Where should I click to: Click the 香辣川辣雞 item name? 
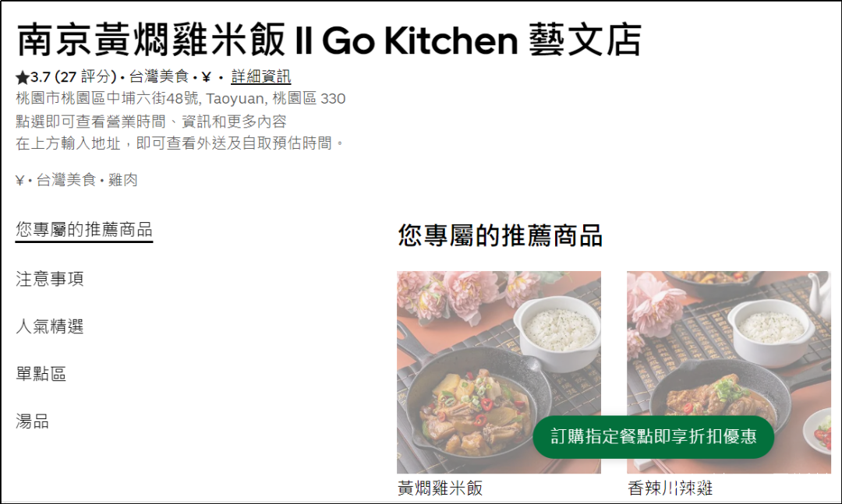(670, 488)
